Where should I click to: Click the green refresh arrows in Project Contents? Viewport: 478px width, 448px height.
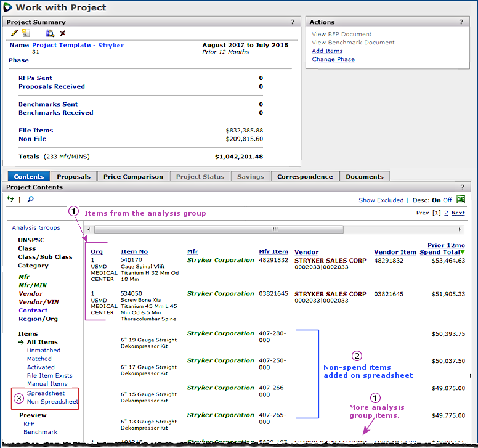coord(10,199)
